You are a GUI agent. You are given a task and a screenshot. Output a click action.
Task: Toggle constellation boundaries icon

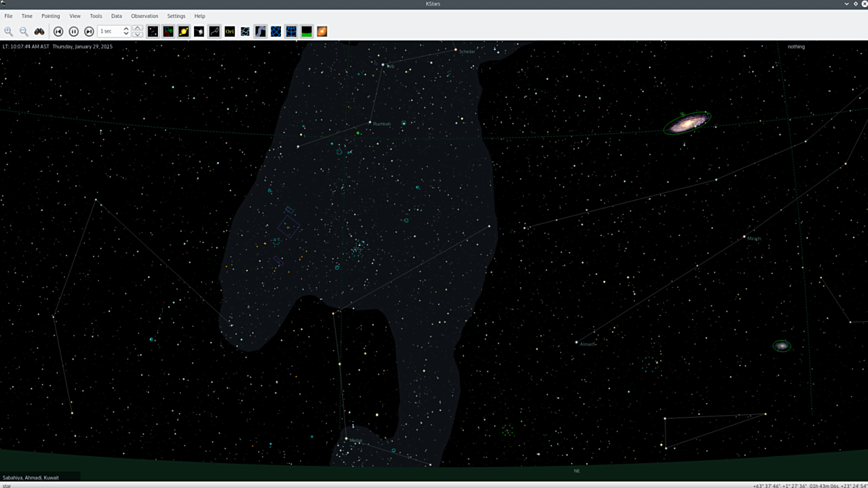pyautogui.click(x=245, y=31)
